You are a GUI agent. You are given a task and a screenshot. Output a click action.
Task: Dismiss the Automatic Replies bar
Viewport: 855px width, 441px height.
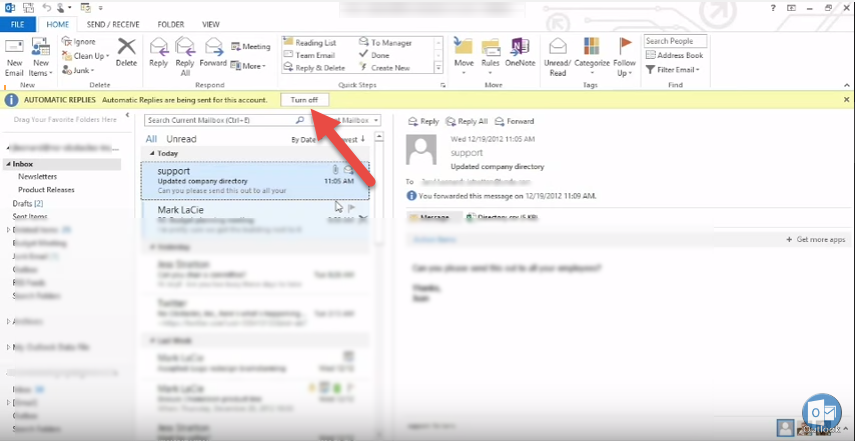(846, 100)
